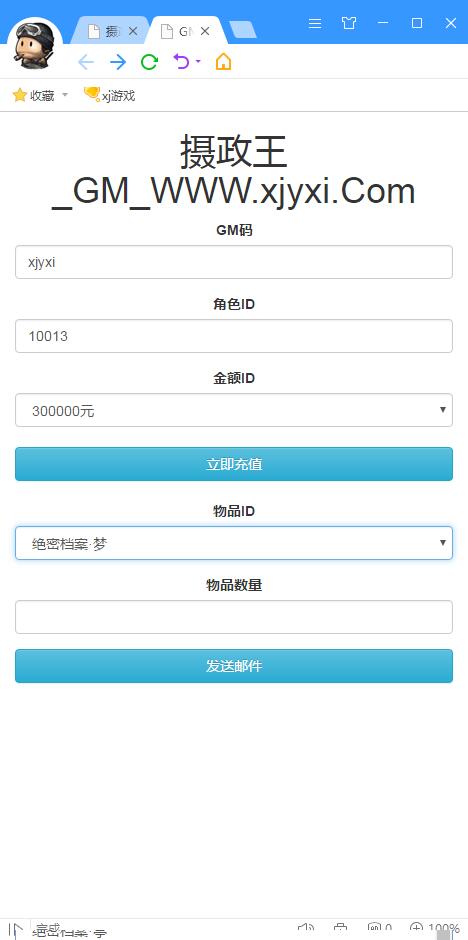Click the forward navigation arrow
Screen dimensions: 468x940
(118, 62)
